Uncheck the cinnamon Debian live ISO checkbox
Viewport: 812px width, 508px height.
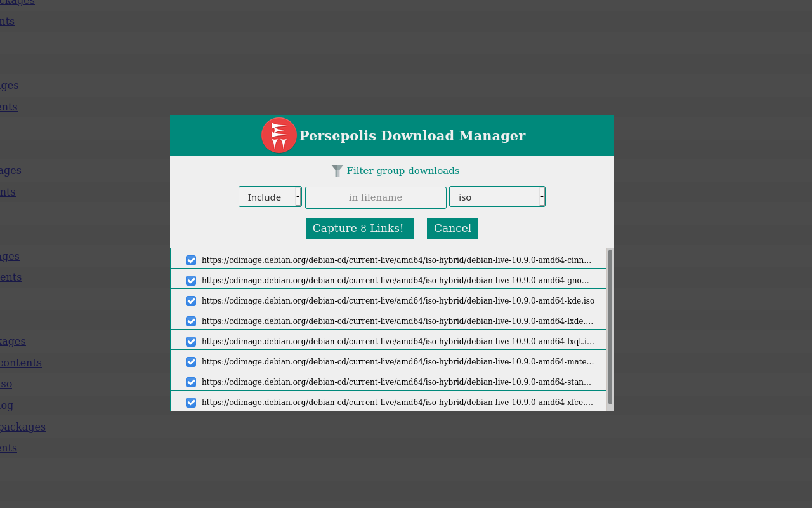pos(191,260)
